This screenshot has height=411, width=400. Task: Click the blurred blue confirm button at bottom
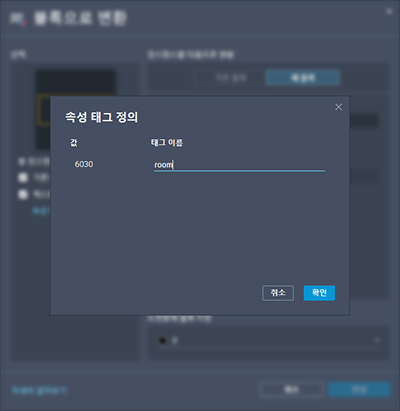click(359, 389)
